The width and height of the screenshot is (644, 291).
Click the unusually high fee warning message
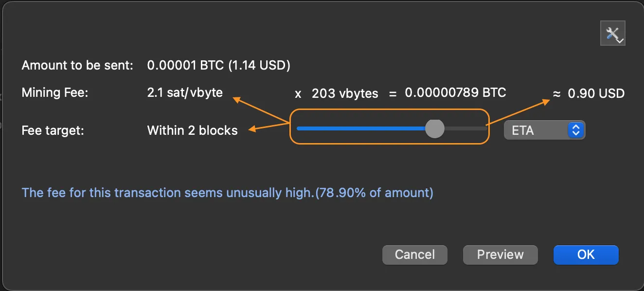[227, 193]
